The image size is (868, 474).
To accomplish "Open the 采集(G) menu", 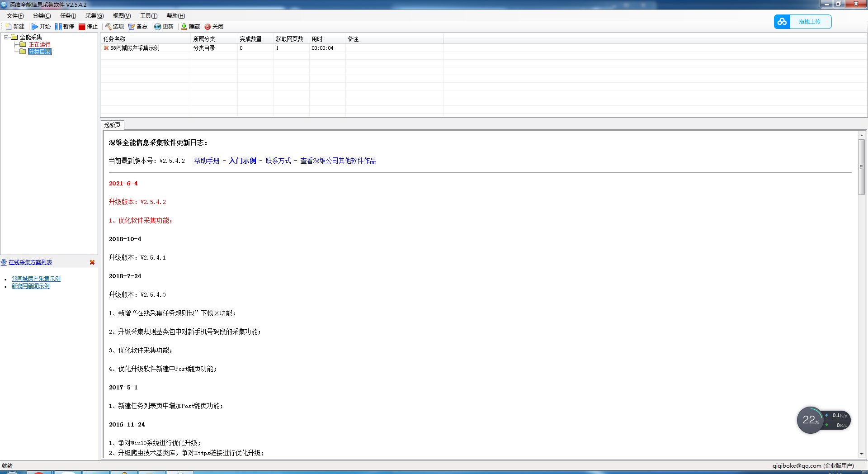I will tap(94, 16).
